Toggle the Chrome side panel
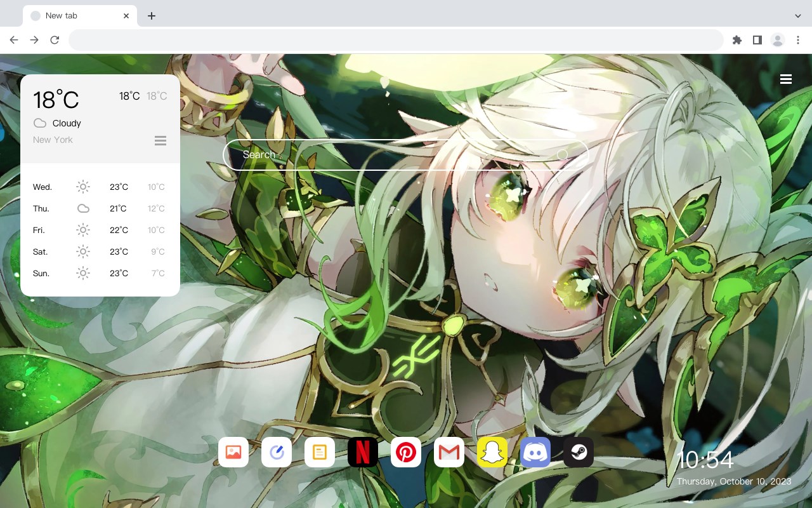 [x=757, y=40]
